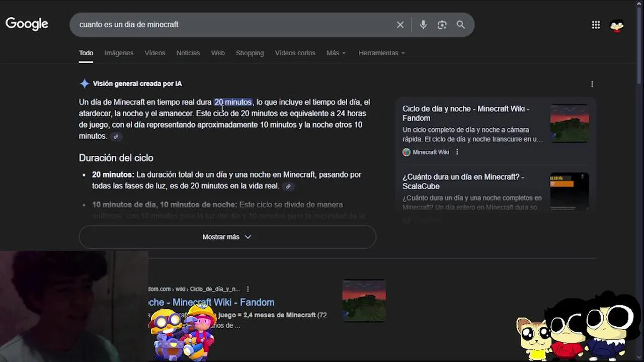Click the highlighted text 20 minutos
This screenshot has width=644, height=362.
233,102
